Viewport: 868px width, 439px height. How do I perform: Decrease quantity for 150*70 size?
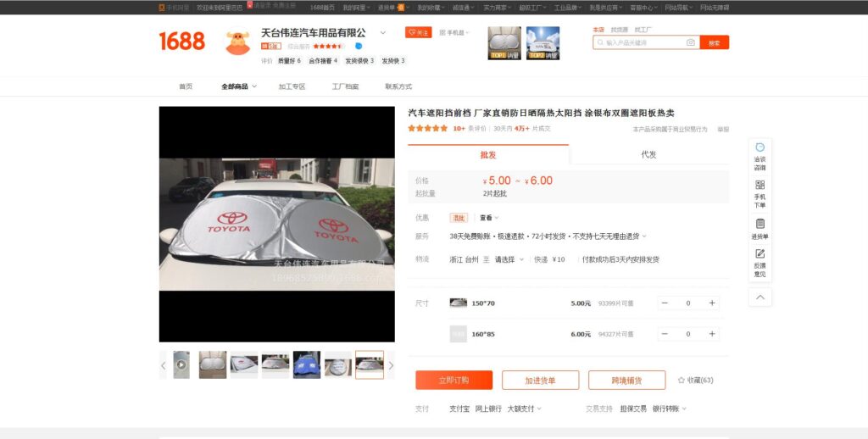665,303
